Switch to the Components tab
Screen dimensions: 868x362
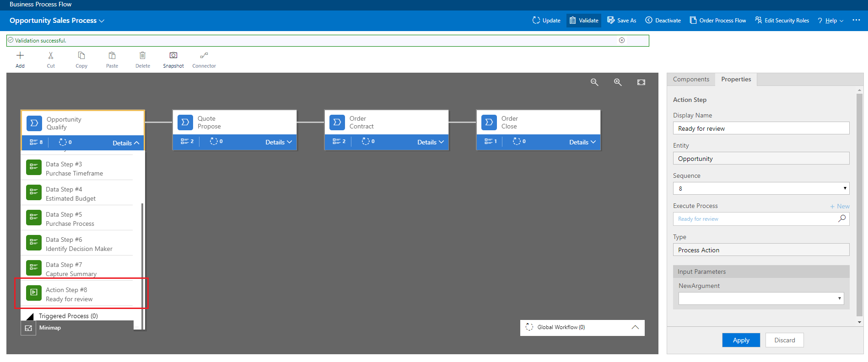(691, 79)
